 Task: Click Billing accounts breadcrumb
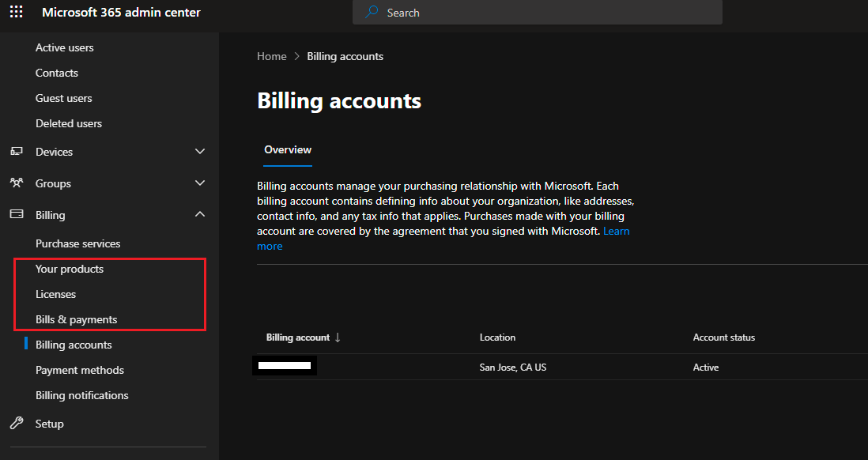[345, 56]
